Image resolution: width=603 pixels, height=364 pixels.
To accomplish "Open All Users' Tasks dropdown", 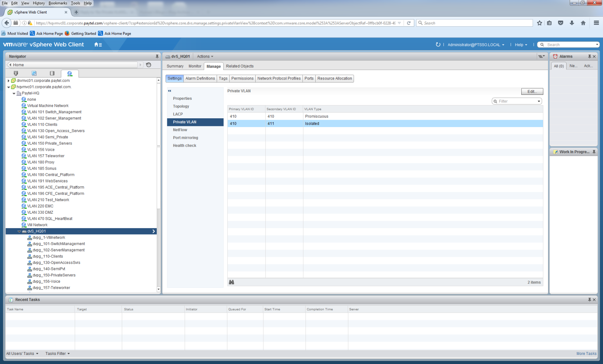I will [22, 354].
